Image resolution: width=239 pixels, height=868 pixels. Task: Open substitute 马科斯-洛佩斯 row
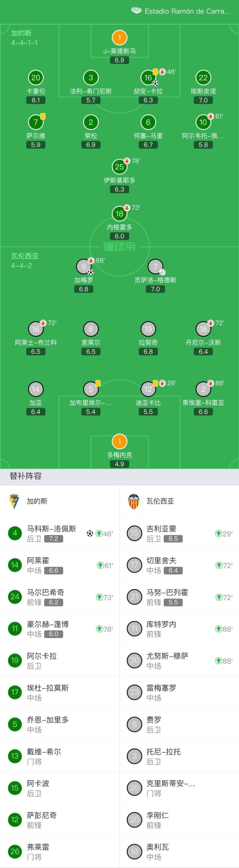click(60, 533)
